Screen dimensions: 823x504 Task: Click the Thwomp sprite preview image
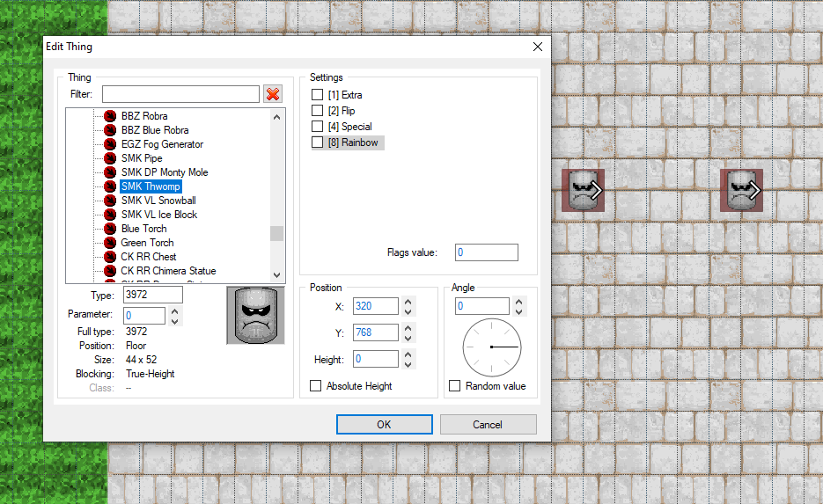click(255, 315)
